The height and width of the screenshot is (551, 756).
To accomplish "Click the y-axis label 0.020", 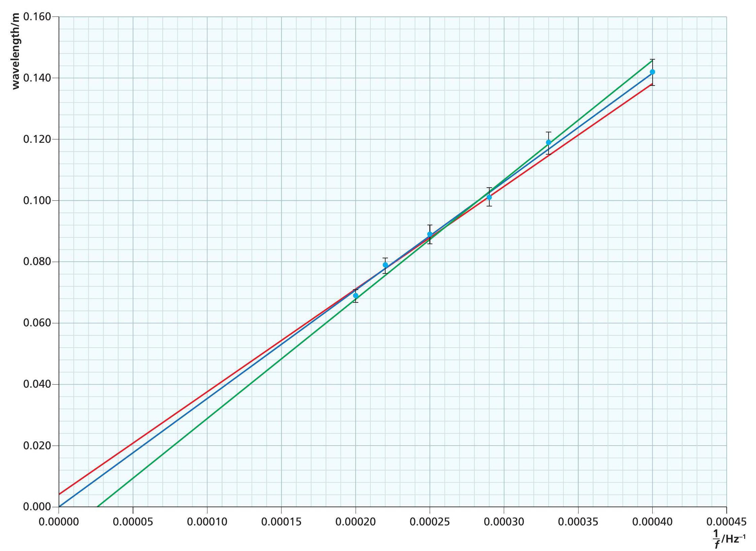I will point(37,445).
